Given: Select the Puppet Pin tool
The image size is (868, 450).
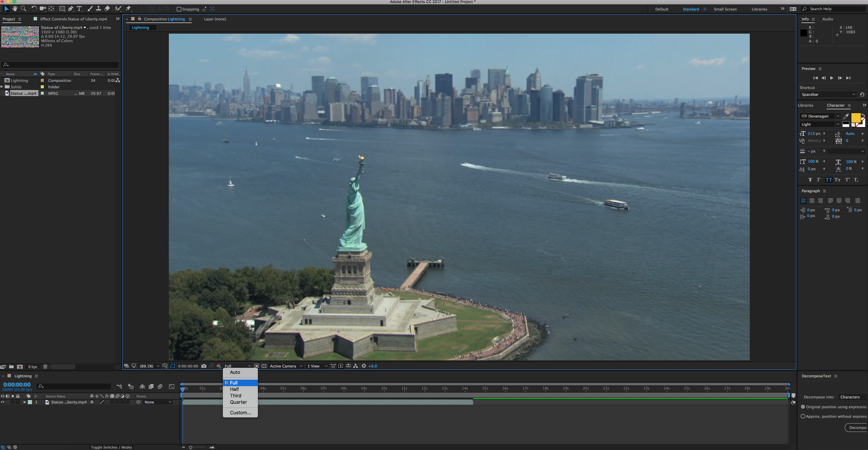Looking at the screenshot, I should [128, 9].
